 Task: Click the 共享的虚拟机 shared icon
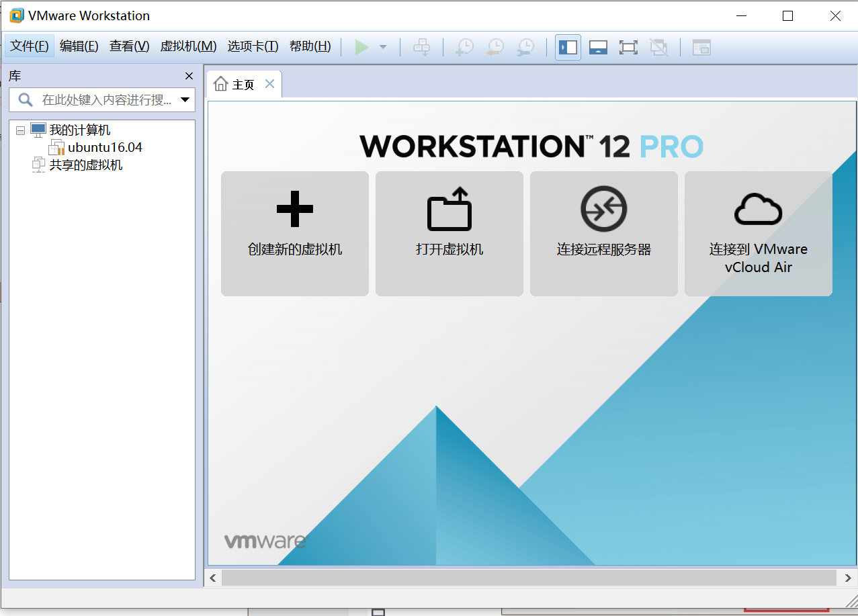click(x=39, y=165)
